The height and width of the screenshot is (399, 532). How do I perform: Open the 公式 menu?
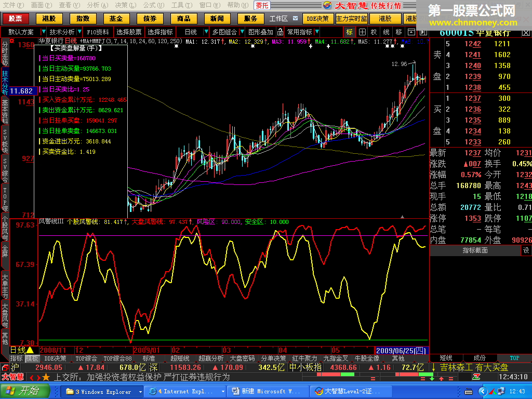coord(154,5)
